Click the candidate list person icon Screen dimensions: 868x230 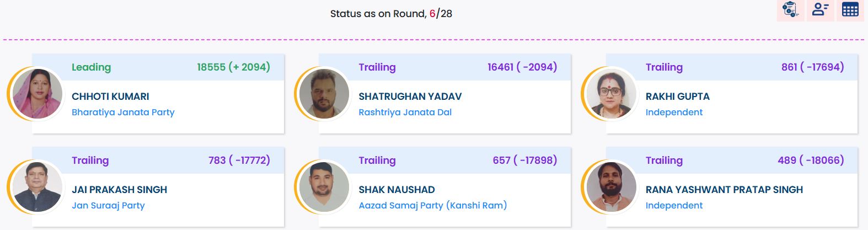pos(820,9)
